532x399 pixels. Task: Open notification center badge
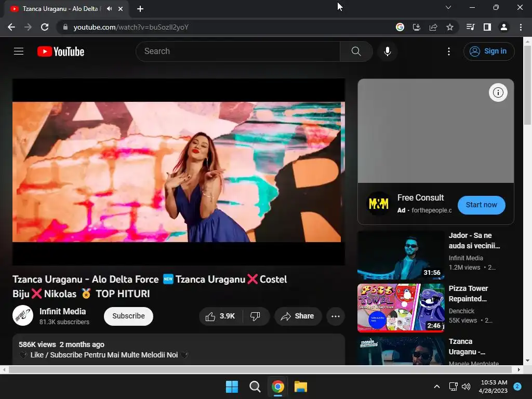pyautogui.click(x=517, y=387)
